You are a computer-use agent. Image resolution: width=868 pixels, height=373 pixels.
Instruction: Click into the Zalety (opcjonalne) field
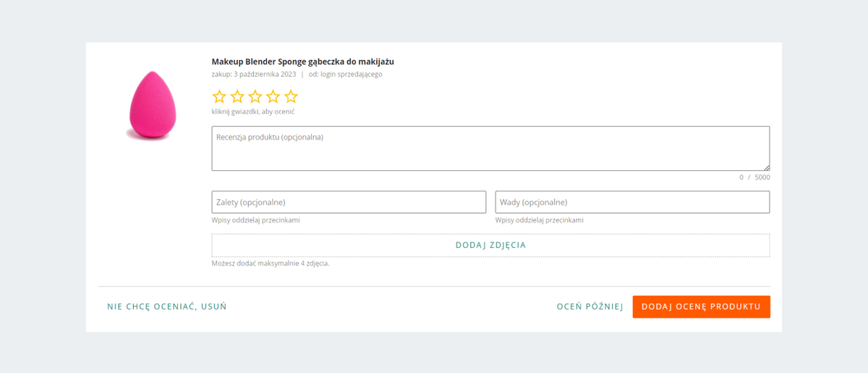click(x=349, y=202)
